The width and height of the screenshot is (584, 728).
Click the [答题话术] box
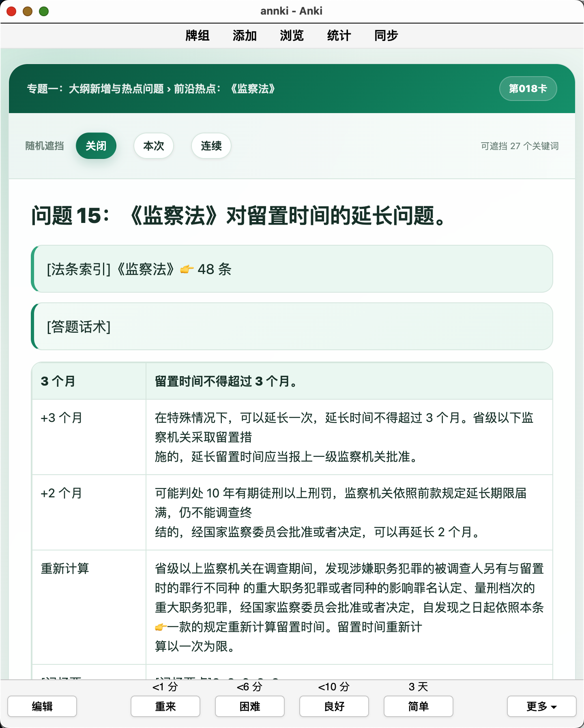(292, 326)
